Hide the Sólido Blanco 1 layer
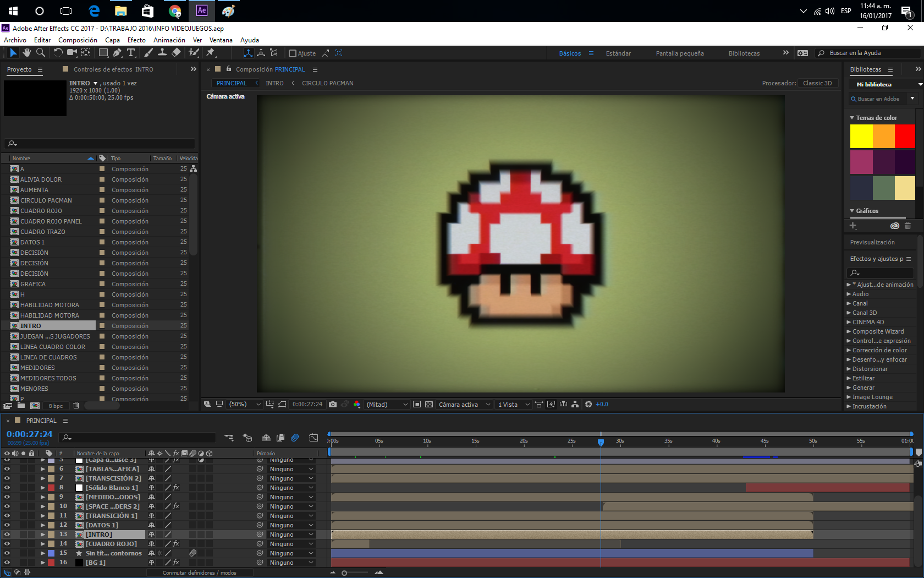924x578 pixels. tap(7, 488)
